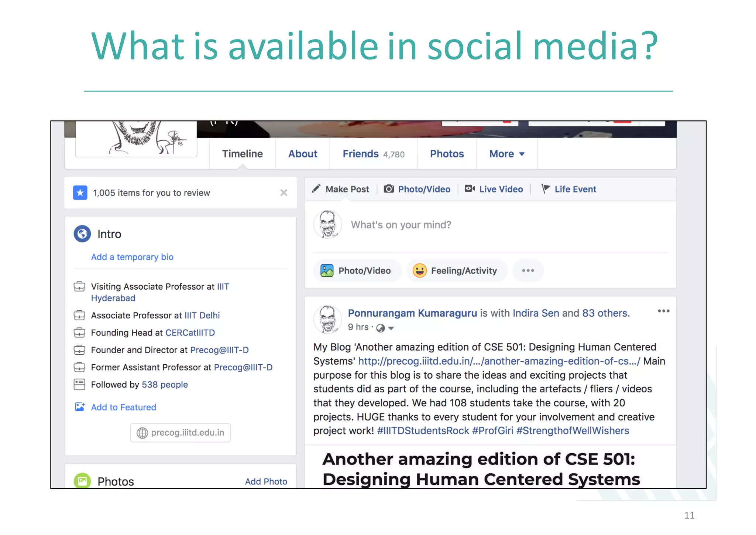Click camera icon beside Photo/Video tab

(389, 189)
